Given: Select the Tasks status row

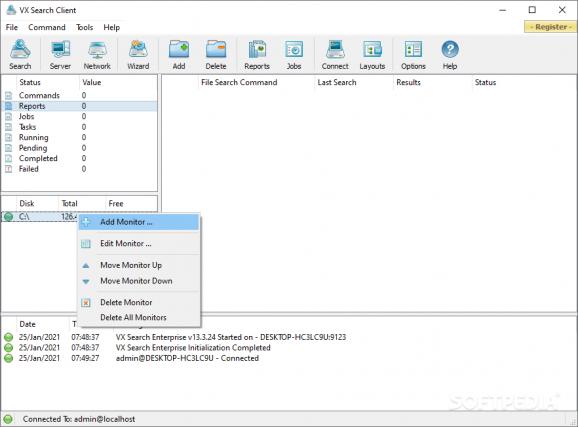Looking at the screenshot, I should [x=79, y=127].
